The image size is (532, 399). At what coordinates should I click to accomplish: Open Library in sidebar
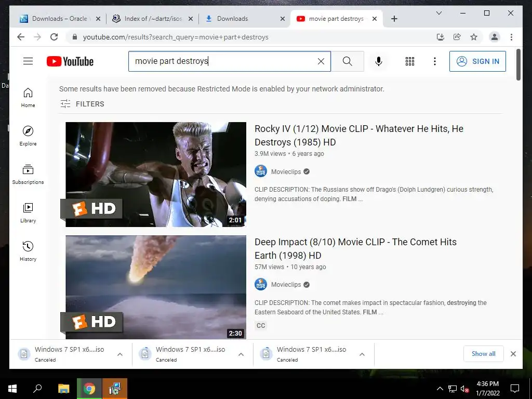[x=28, y=213]
